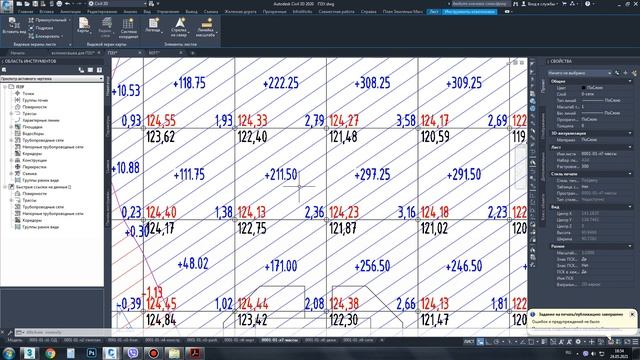The height and width of the screenshot is (360, 640).
Task: Expand the Съемка tree node
Action: (x=11, y=173)
